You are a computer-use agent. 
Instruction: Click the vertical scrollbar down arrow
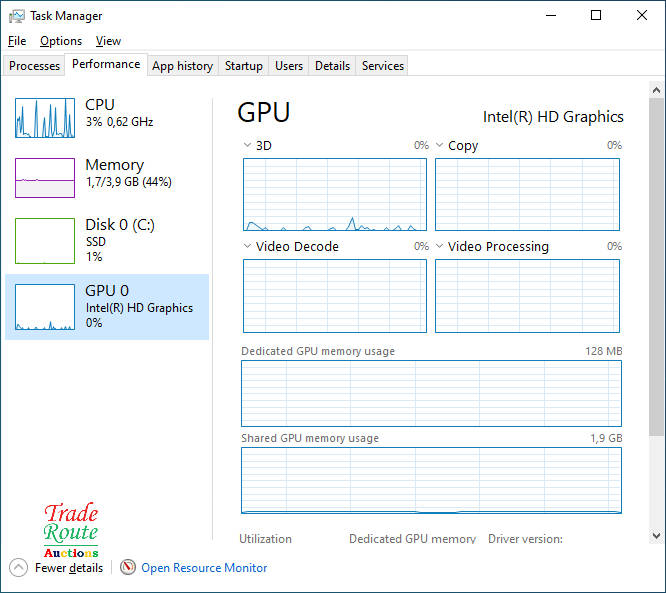pos(656,535)
